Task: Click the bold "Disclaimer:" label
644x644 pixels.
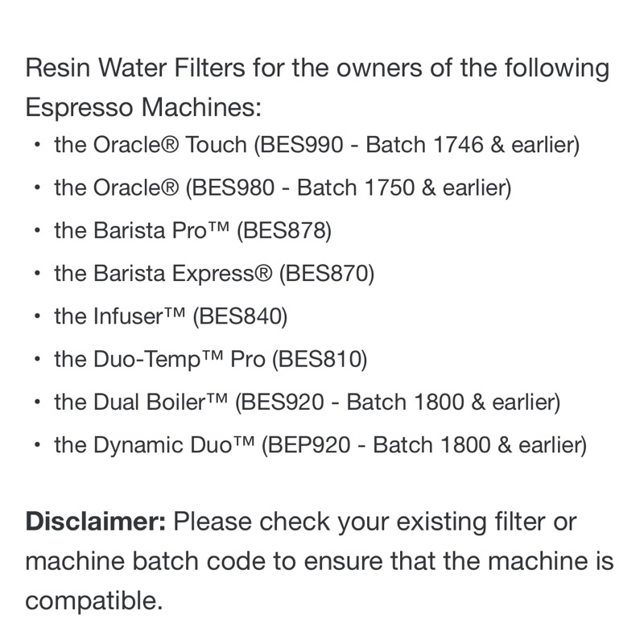Action: pos(95,522)
